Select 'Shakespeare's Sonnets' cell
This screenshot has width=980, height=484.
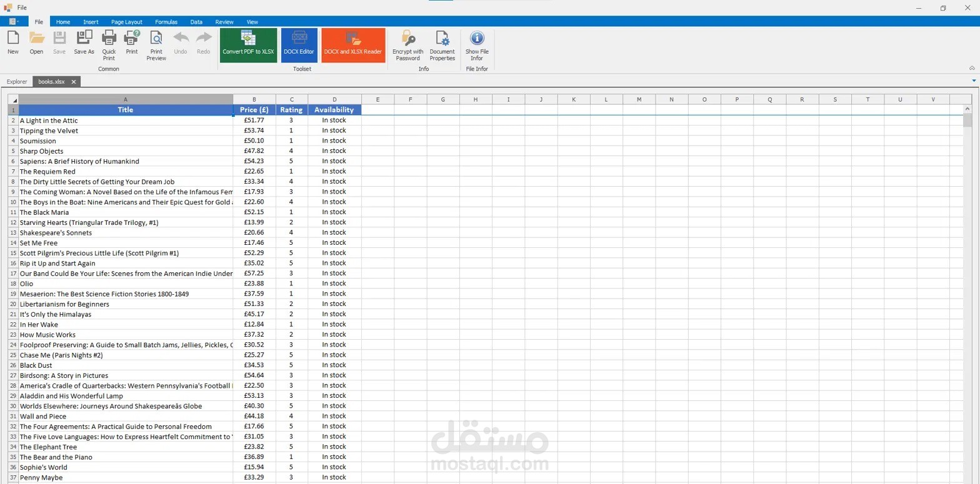click(126, 232)
